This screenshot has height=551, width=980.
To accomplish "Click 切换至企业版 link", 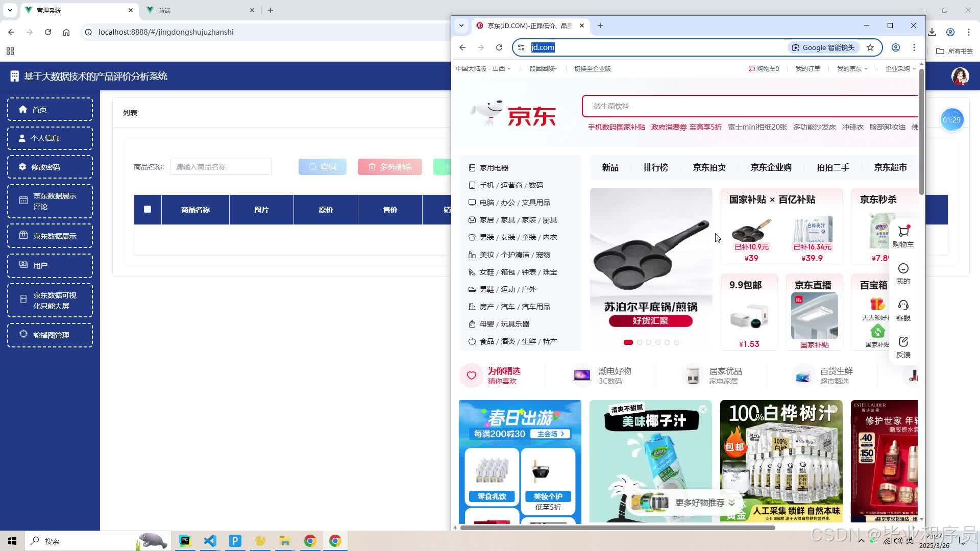I will (593, 68).
